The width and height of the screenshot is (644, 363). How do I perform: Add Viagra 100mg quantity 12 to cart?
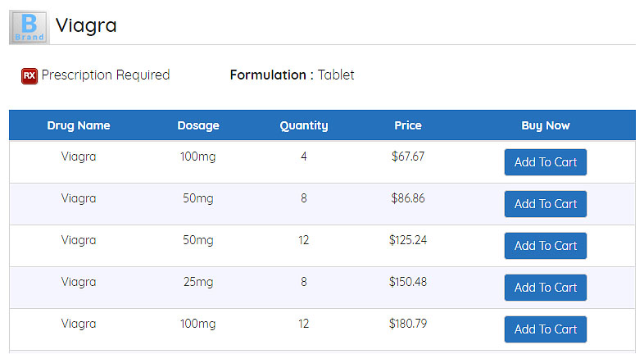coord(546,329)
